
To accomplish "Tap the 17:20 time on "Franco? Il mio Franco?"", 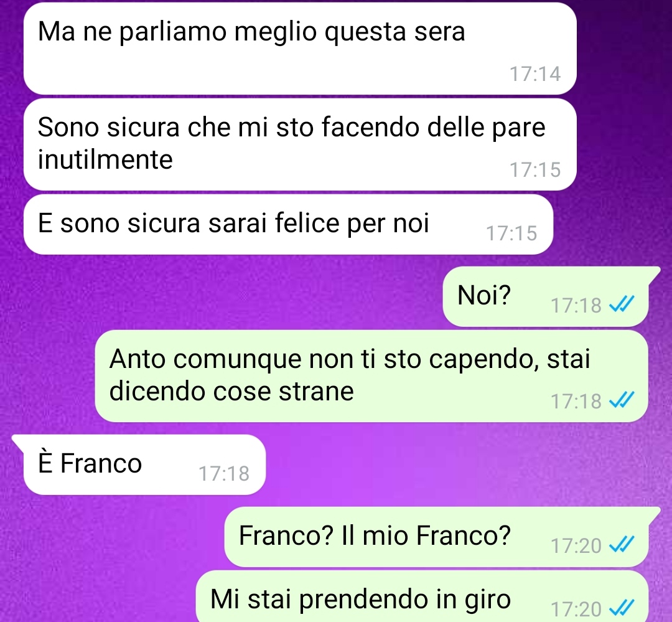I will point(576,545).
